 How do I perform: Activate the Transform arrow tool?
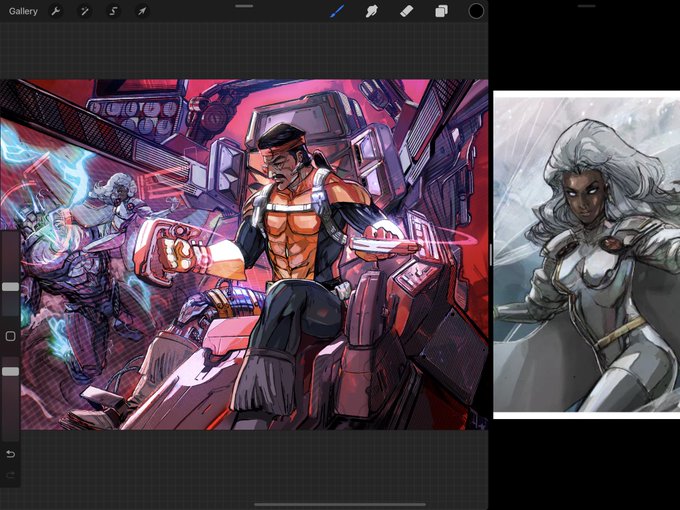coord(142,11)
